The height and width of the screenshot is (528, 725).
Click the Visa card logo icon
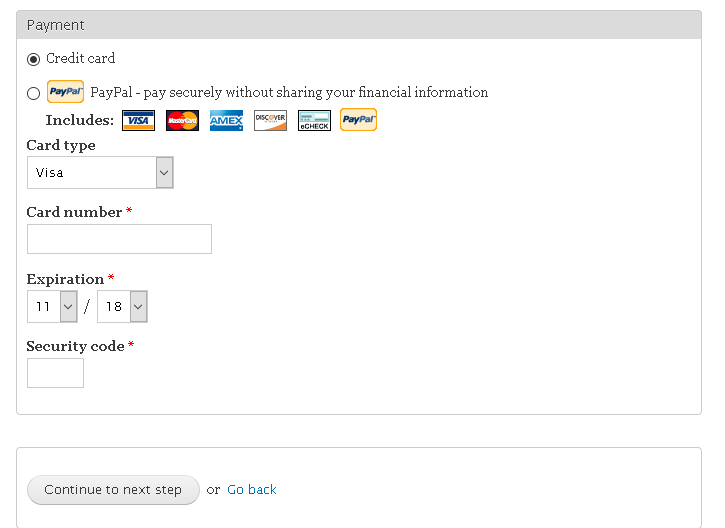pos(138,121)
